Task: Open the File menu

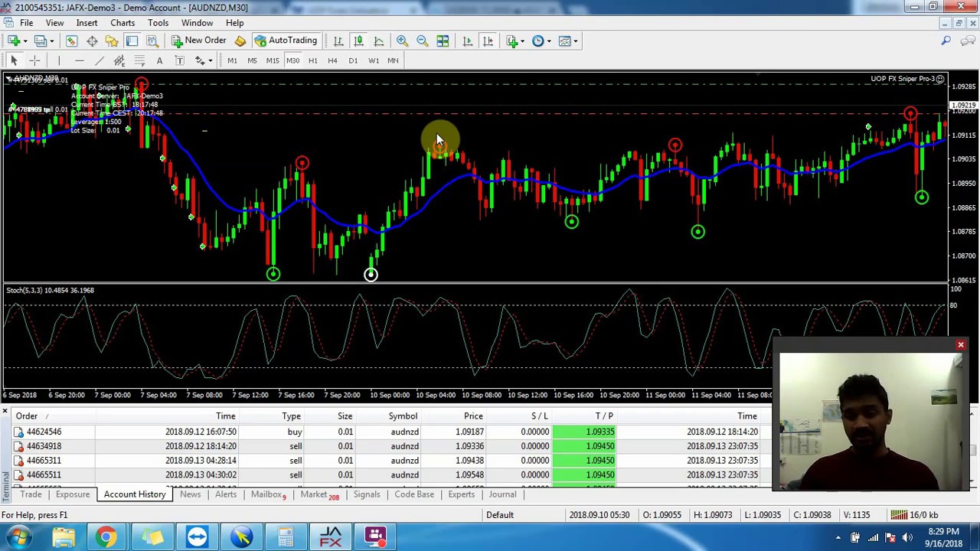Action: (x=27, y=23)
